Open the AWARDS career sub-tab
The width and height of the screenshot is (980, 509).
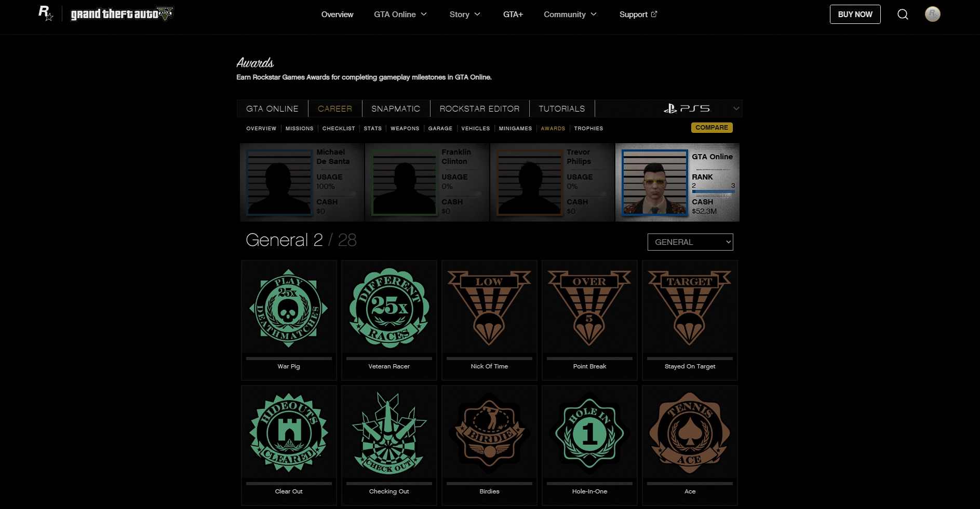pyautogui.click(x=553, y=128)
